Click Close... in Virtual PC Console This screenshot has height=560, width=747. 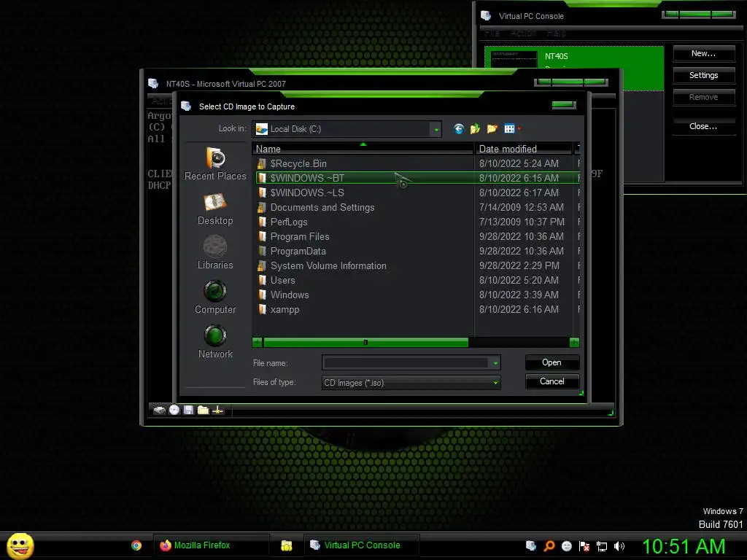coord(704,126)
